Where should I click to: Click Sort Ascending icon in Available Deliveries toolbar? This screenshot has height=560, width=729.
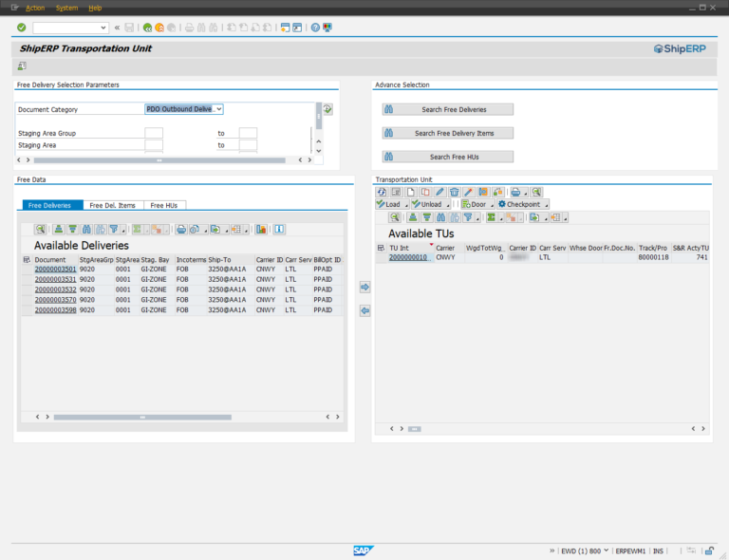(59, 229)
